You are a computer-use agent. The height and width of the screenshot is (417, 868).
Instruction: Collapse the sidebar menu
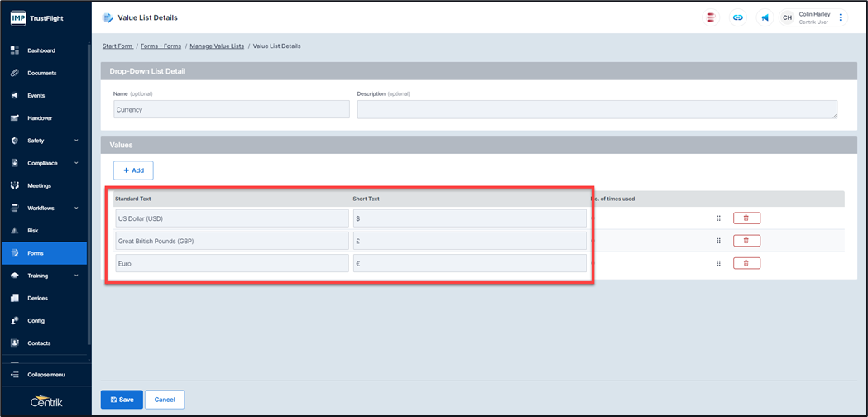click(46, 375)
